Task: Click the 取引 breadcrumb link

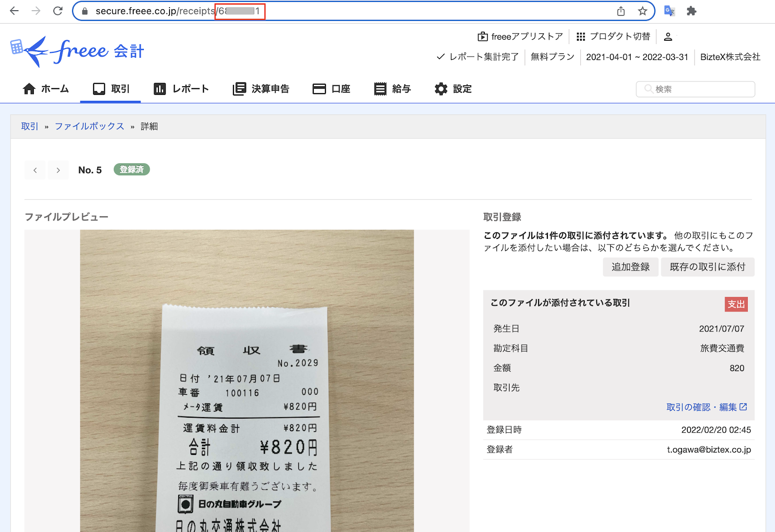Action: [30, 126]
